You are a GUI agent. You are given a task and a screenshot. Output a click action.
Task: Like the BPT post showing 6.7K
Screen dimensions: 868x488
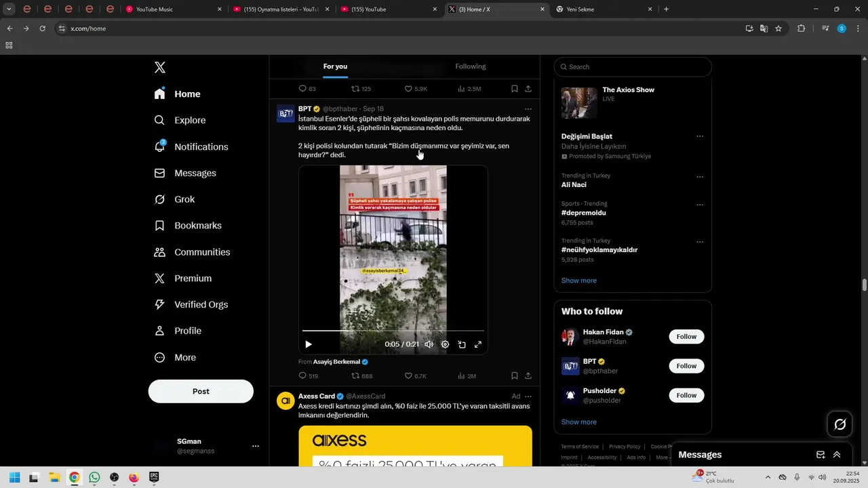[x=415, y=375]
